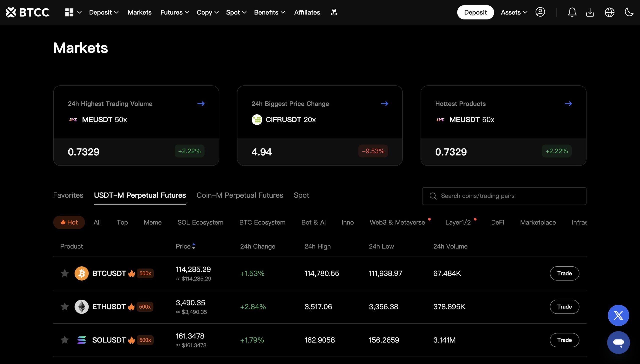The width and height of the screenshot is (640, 364).
Task: Open the live chat support bubble
Action: tap(618, 342)
